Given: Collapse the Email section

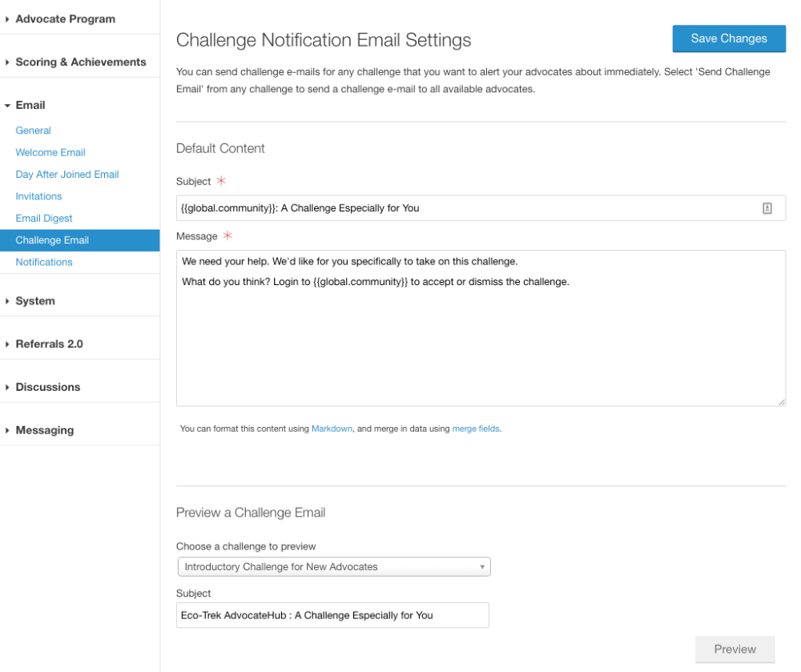Looking at the screenshot, I should [x=30, y=105].
